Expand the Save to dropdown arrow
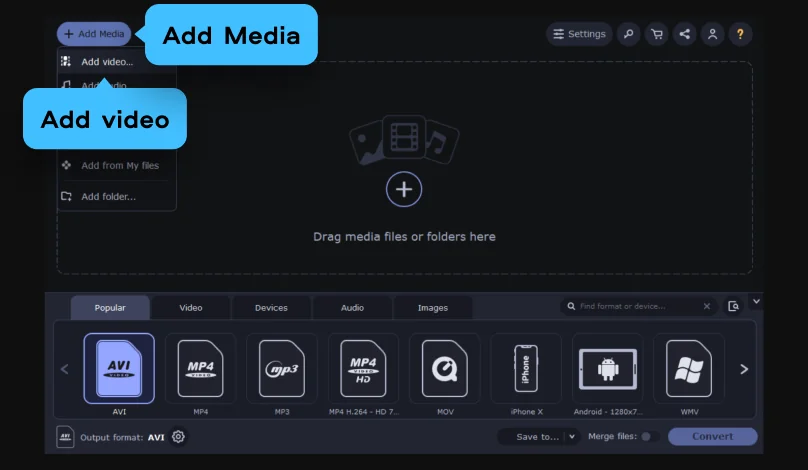This screenshot has height=470, width=808. (x=572, y=437)
